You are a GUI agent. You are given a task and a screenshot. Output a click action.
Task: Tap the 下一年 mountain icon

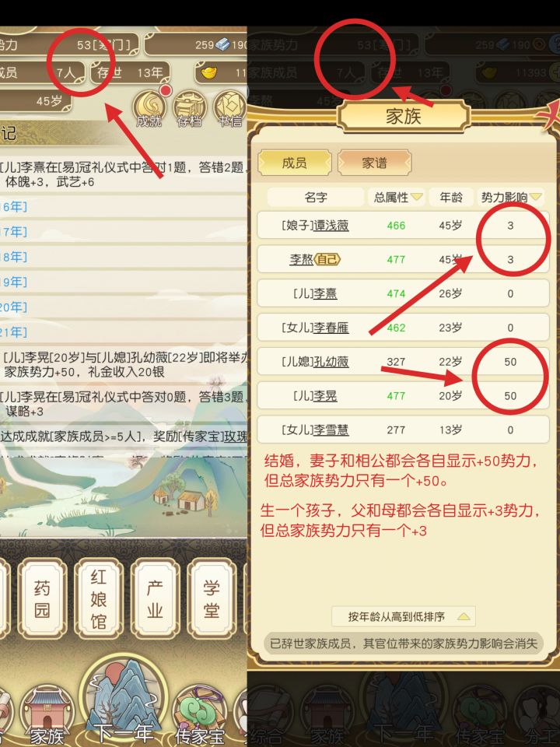tap(124, 700)
